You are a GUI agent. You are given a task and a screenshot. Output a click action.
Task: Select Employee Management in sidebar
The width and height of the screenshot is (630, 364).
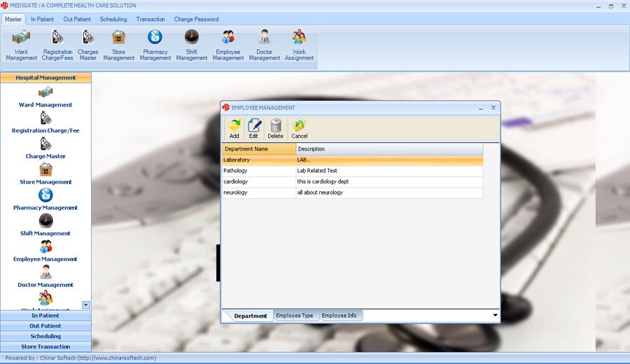(45, 252)
